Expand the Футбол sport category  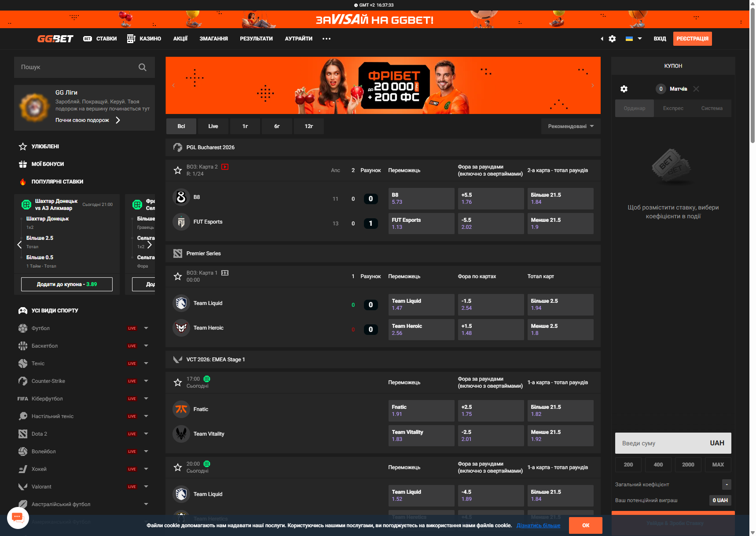(x=146, y=328)
